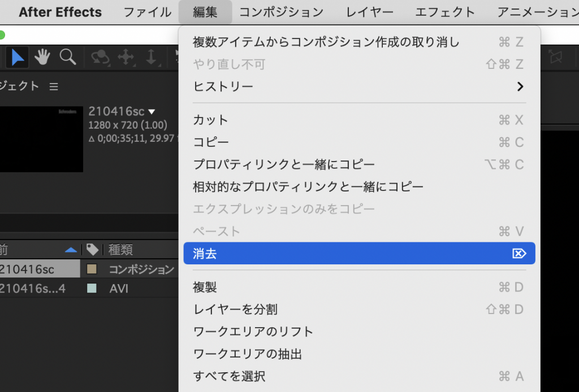Open the project panel hamburger menu

54,86
